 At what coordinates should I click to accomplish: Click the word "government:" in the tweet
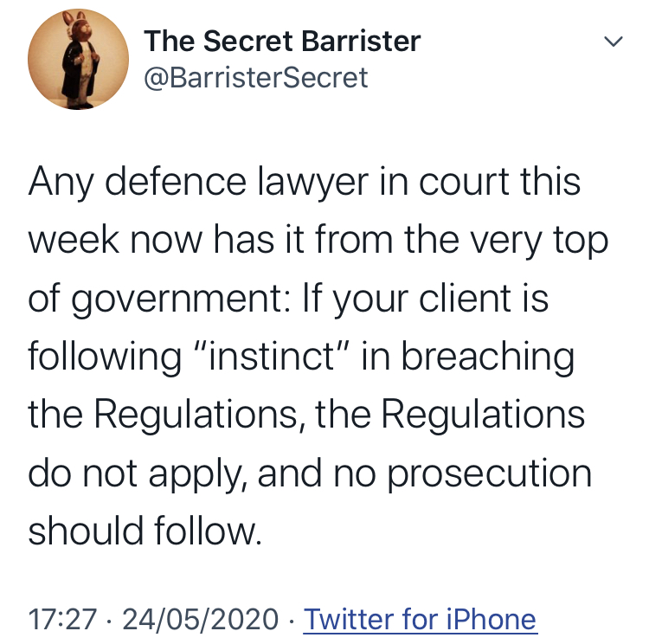coord(182,299)
